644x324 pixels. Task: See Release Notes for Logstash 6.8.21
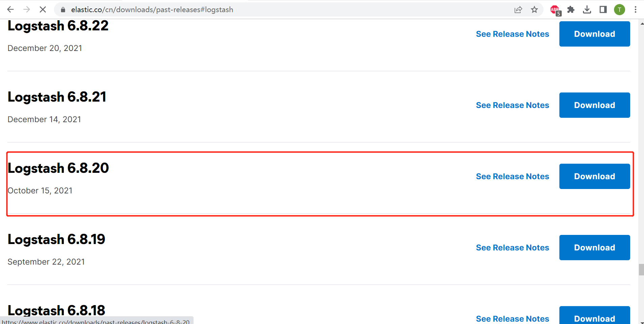513,105
